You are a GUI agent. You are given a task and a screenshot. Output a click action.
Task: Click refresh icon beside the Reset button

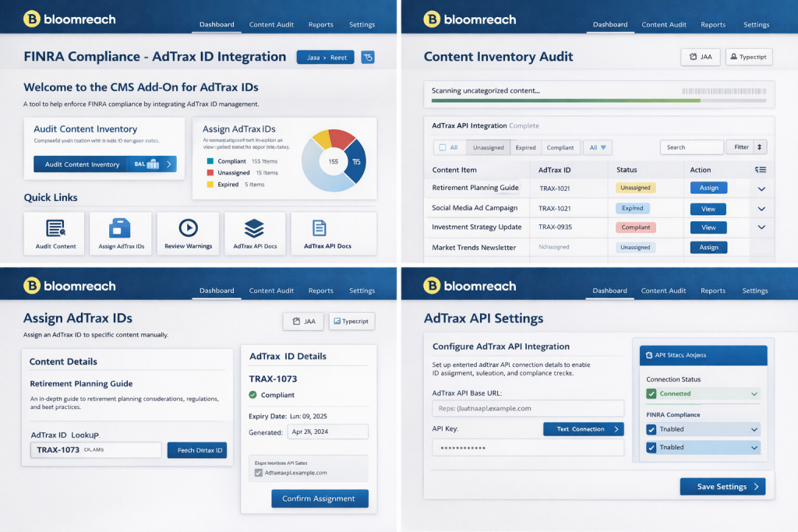tap(368, 57)
